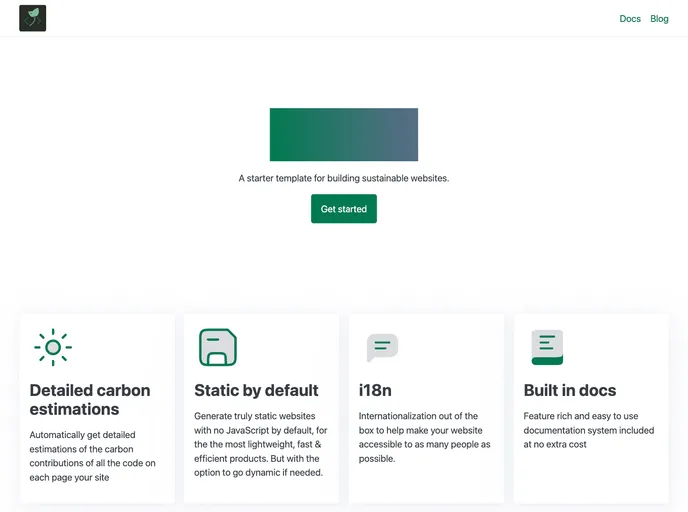The width and height of the screenshot is (688, 512).
Task: Click the Detailed carbon estimations heading
Action: click(90, 399)
